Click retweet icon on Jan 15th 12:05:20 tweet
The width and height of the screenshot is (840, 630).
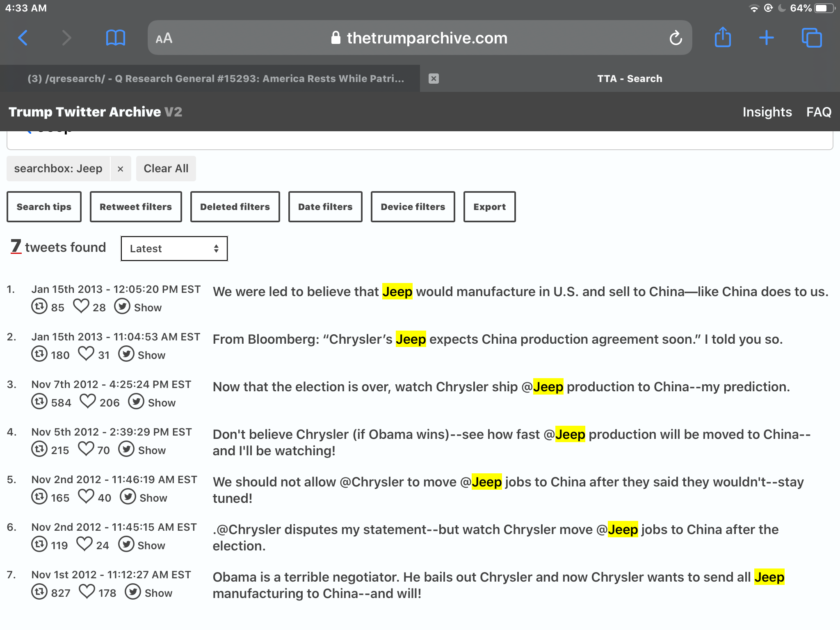click(x=39, y=306)
